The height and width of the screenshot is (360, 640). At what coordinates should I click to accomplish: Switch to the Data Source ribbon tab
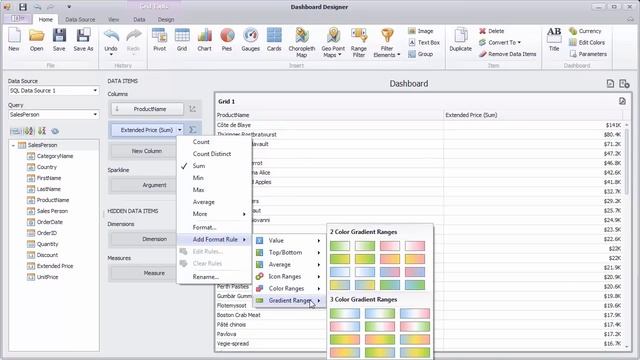pos(80,19)
